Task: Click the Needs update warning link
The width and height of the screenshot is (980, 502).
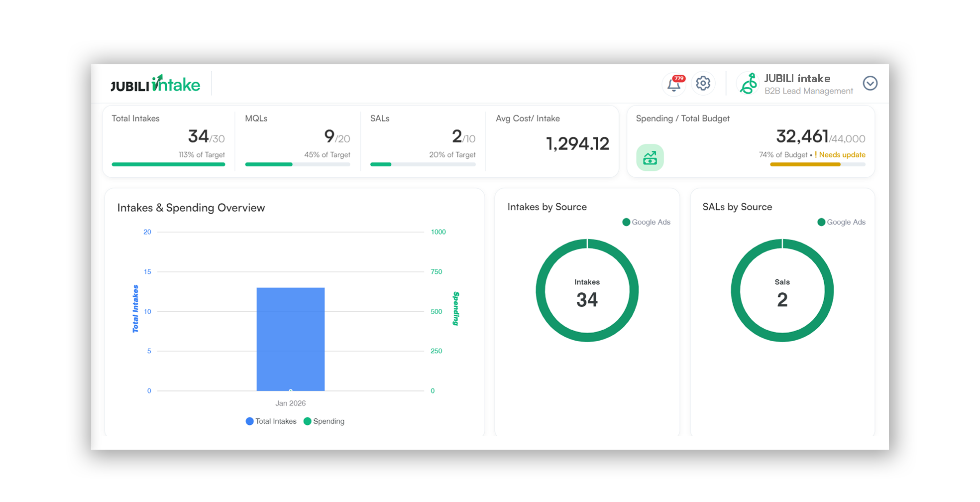Action: tap(842, 155)
